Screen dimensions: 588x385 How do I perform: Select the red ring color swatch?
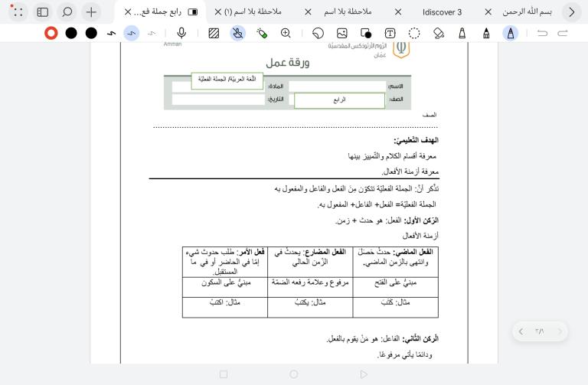click(x=51, y=33)
